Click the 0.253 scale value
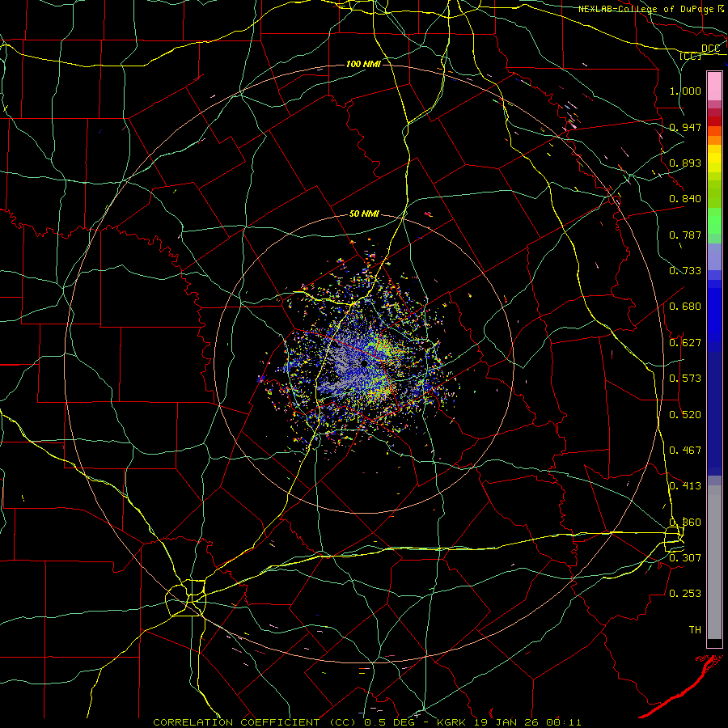Screen dimensions: 728x728 685,594
